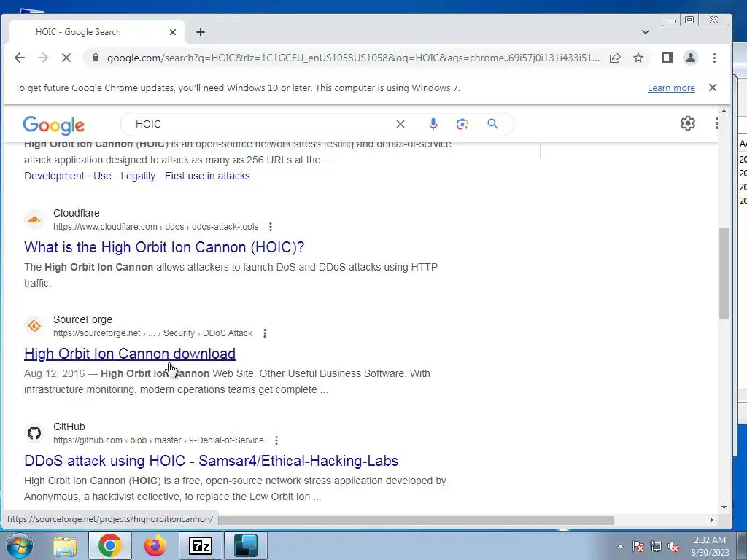The image size is (747, 560).
Task: Open Action Center flag icon
Action: pyautogui.click(x=638, y=546)
